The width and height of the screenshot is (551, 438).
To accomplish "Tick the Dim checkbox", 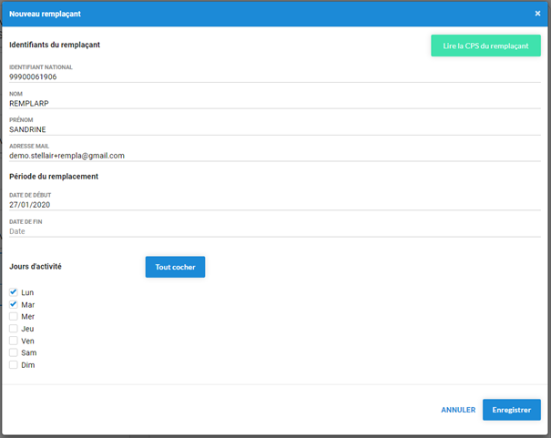I will point(13,365).
